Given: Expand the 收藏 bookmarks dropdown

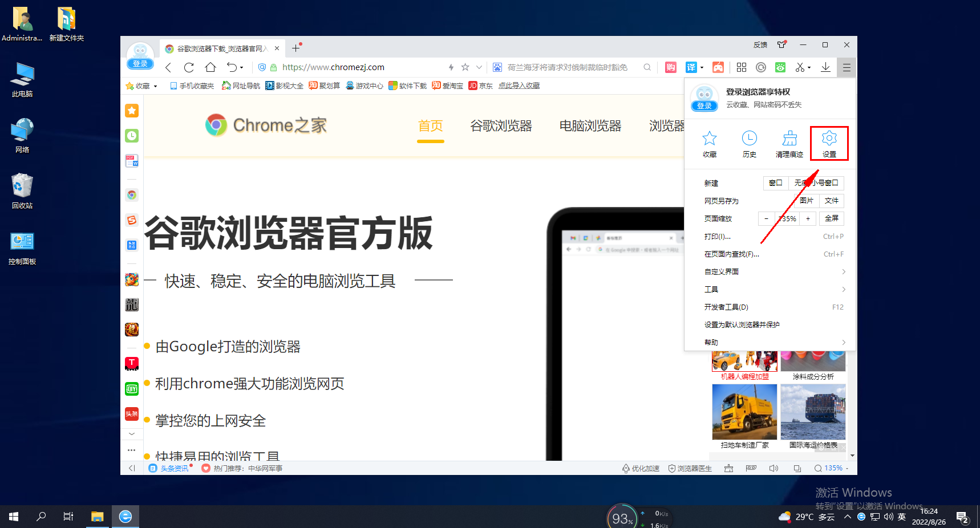Looking at the screenshot, I should tap(155, 86).
